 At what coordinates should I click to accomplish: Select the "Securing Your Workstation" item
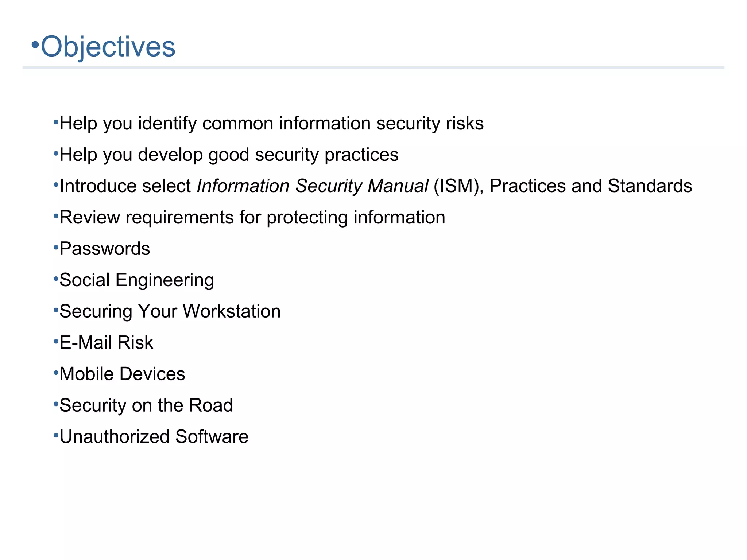click(x=170, y=311)
